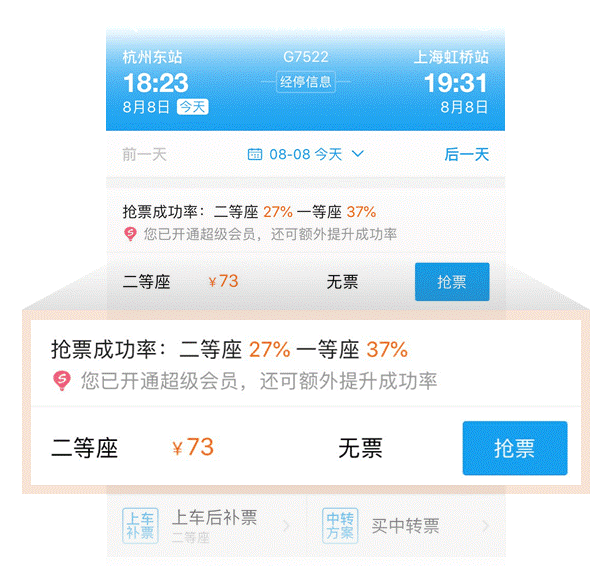Click the 上海虹桥站 arrival station name
Screen dimensions: 610x583
[452, 57]
